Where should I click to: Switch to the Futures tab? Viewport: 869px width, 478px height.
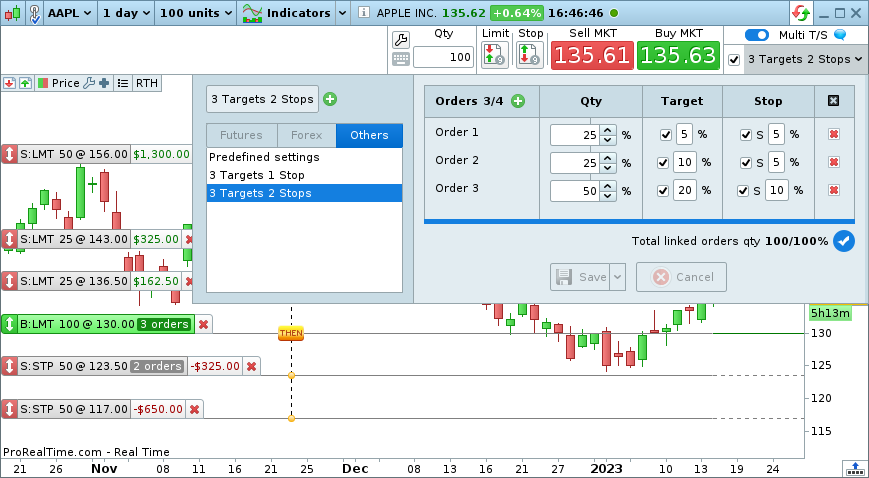(x=241, y=135)
